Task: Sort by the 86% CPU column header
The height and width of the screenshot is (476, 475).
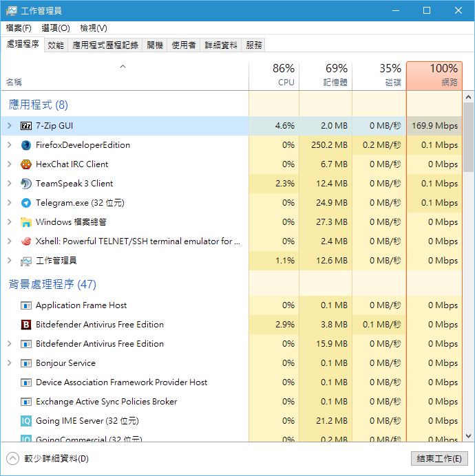Action: [x=274, y=76]
